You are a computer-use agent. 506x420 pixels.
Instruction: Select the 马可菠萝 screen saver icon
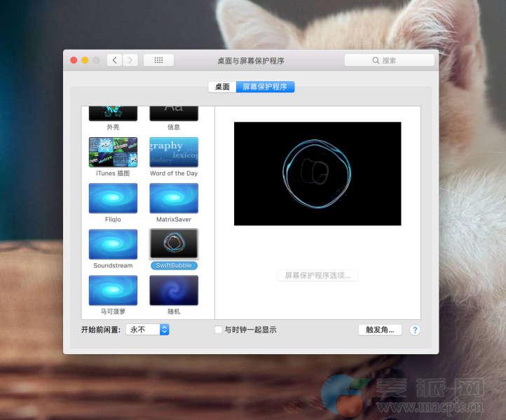click(113, 290)
